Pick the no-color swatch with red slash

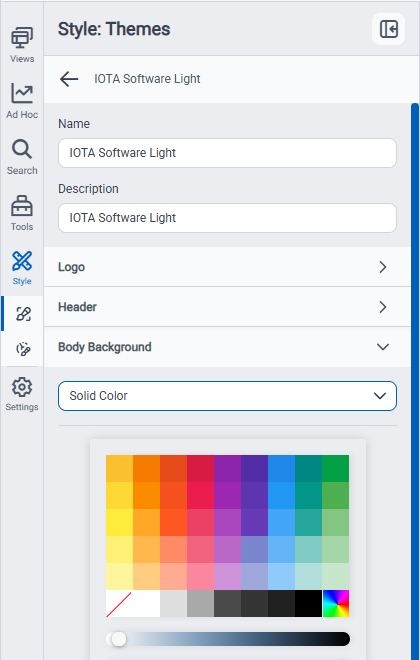[120, 604]
